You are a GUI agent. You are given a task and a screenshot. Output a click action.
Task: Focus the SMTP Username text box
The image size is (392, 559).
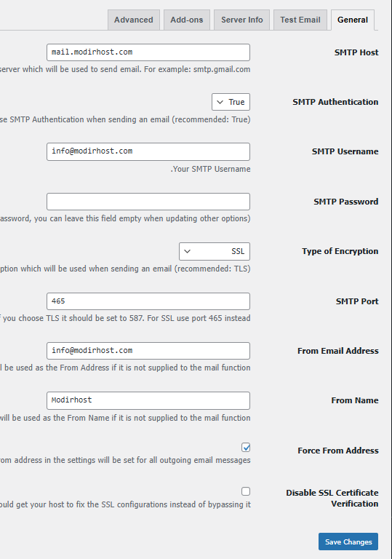[x=148, y=151]
